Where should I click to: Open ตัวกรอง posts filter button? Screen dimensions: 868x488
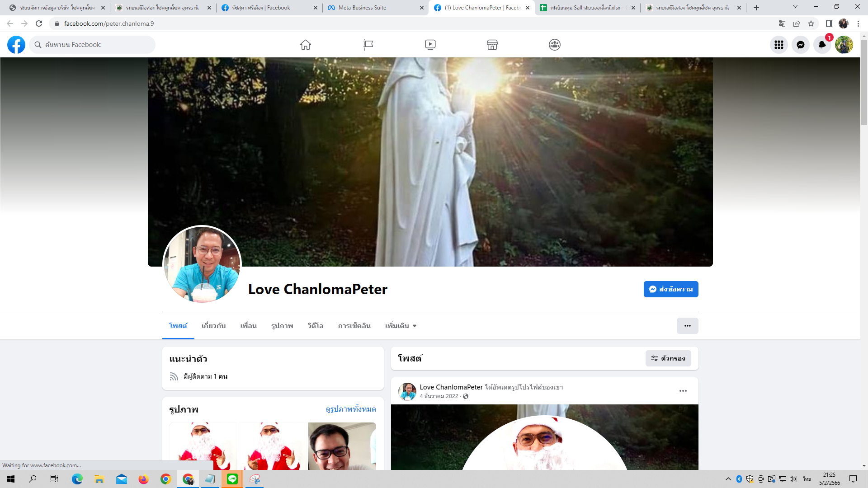(668, 358)
